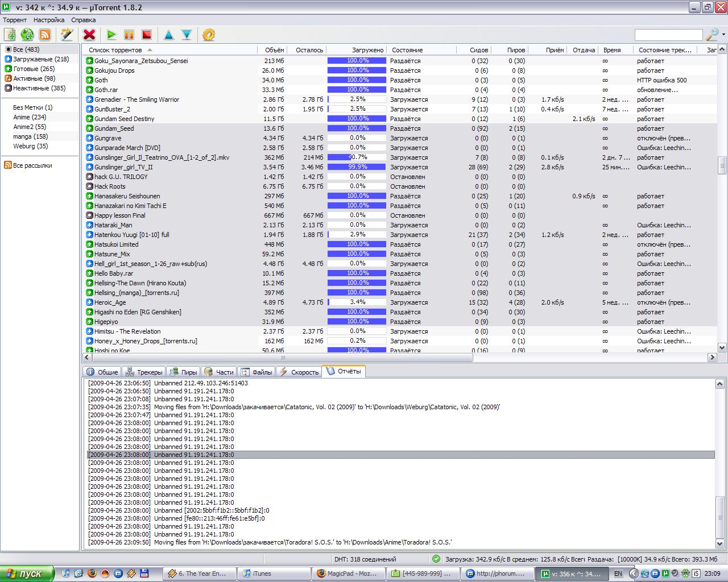Click the red Stop torrent icon
Screen dimensions: 728x582
point(147,35)
